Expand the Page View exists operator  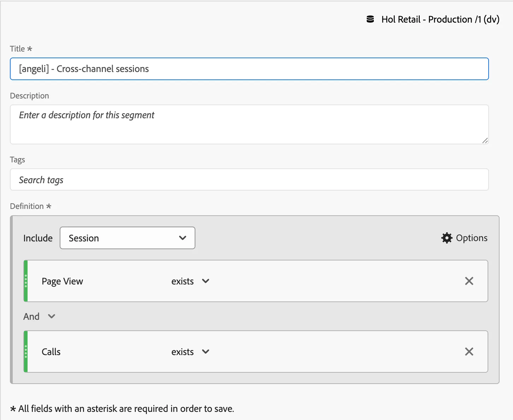click(x=190, y=281)
